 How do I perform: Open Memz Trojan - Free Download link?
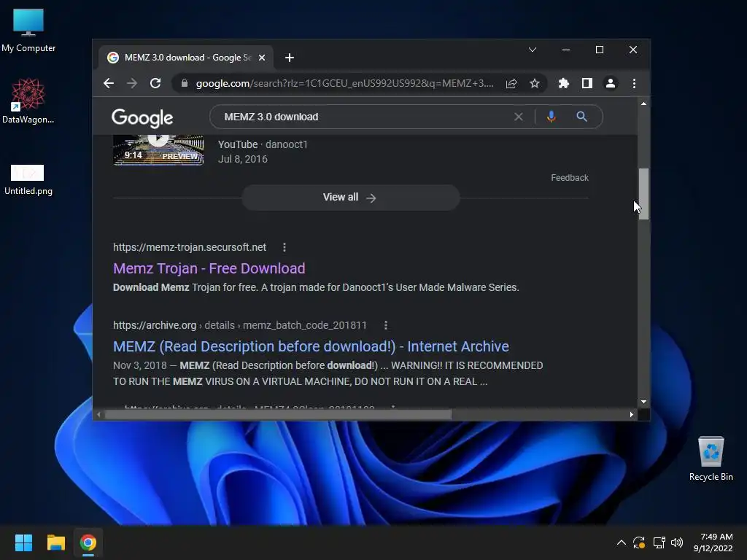pyautogui.click(x=209, y=268)
